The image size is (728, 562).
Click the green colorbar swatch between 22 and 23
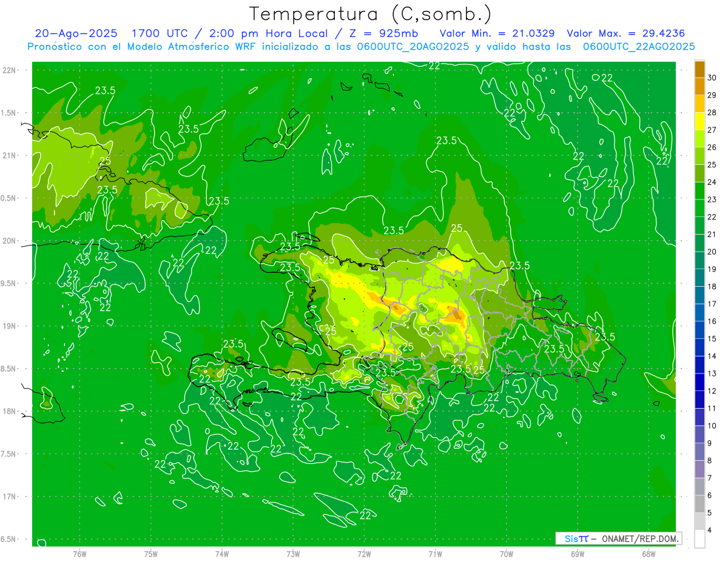click(x=700, y=208)
